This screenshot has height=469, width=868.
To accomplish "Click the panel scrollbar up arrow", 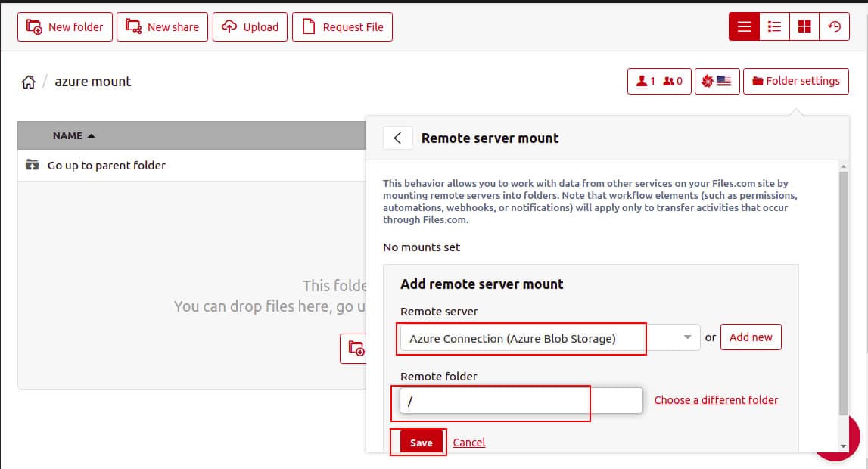I will (x=843, y=166).
